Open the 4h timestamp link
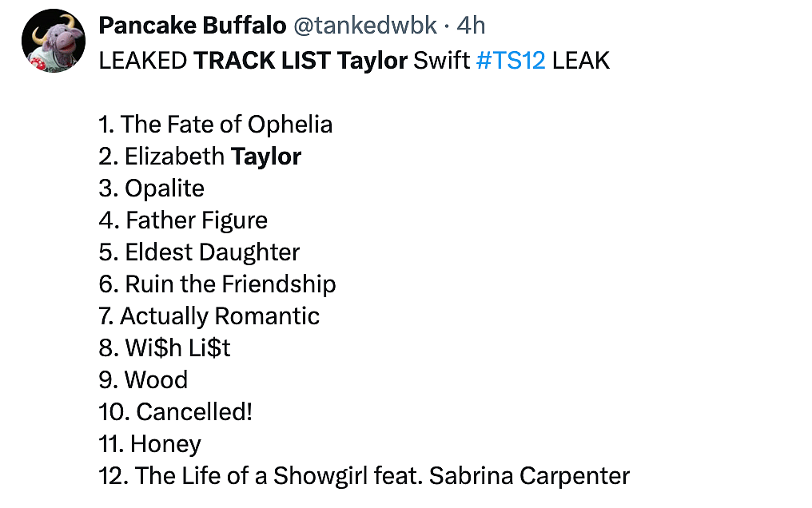 pyautogui.click(x=471, y=26)
